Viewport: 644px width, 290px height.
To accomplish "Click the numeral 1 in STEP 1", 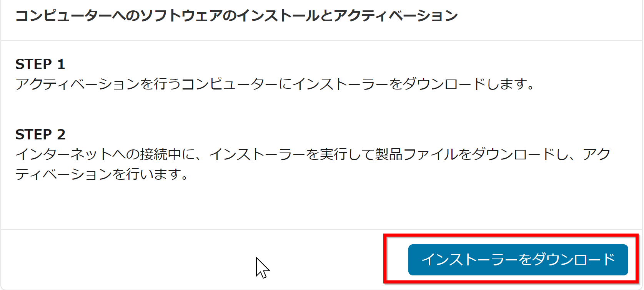I will pyautogui.click(x=61, y=64).
